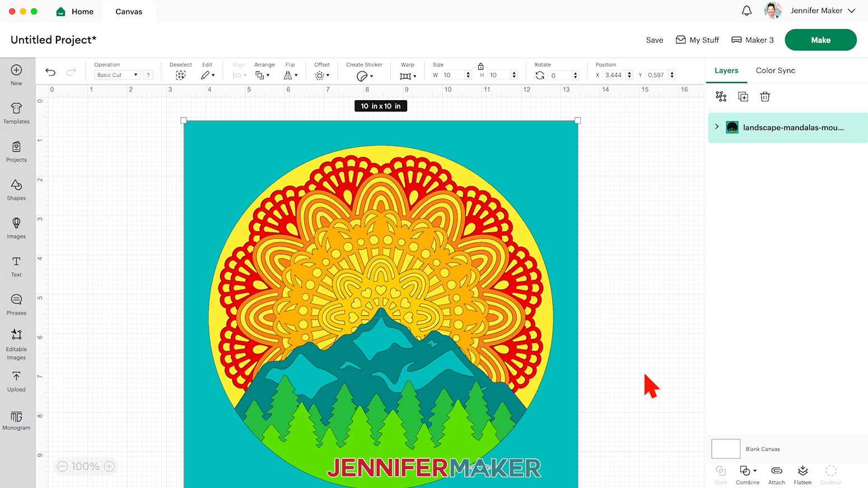The width and height of the screenshot is (868, 488).
Task: Open the Maker 3 machine selector
Action: coord(753,40)
